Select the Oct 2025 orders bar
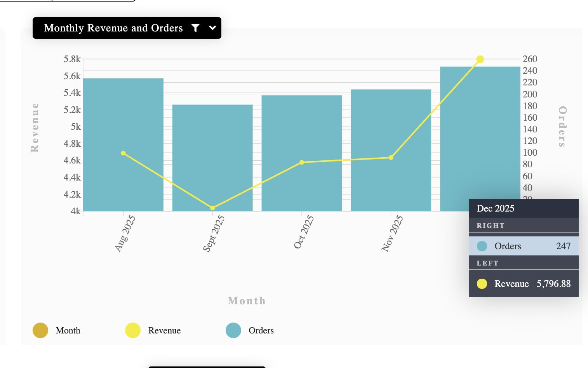 (x=302, y=153)
